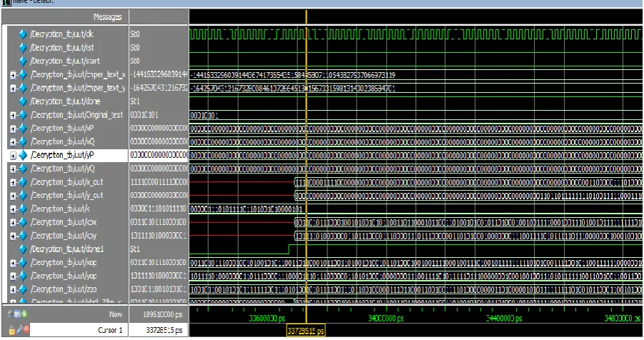The width and height of the screenshot is (644, 340).
Task: Expand the k bus signal
Action: pos(13,209)
